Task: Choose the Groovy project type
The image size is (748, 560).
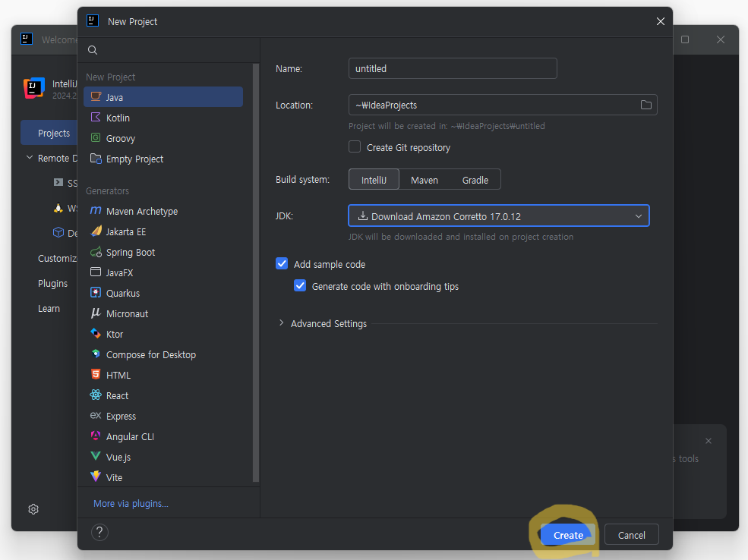Action: click(x=163, y=138)
